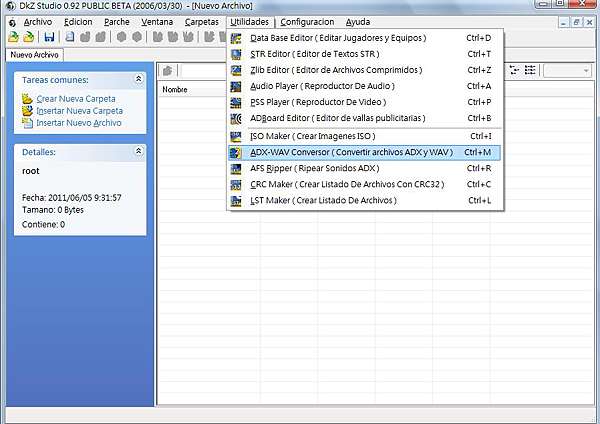Open the Parche menu

pos(117,22)
